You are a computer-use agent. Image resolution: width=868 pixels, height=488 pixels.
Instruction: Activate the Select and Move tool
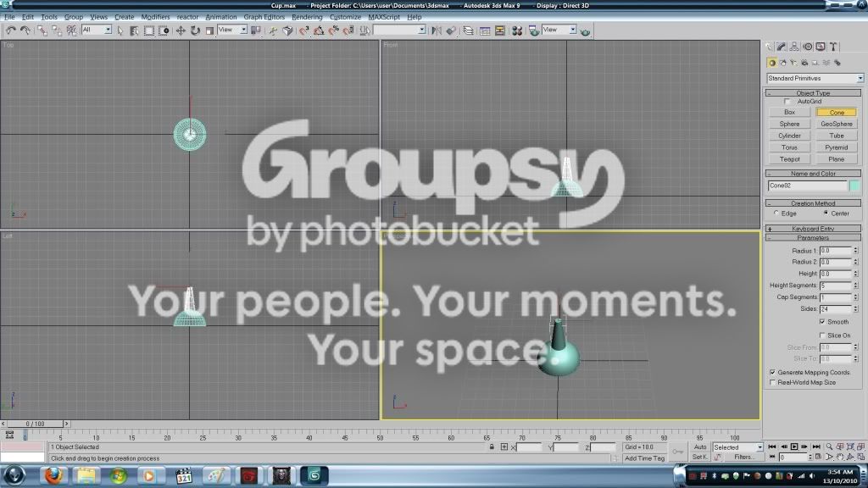pyautogui.click(x=181, y=31)
